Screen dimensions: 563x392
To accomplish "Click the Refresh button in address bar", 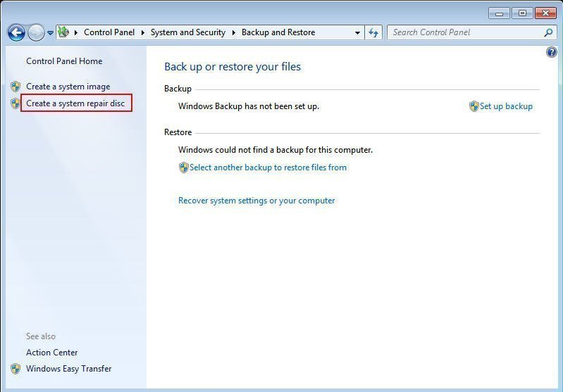I will [373, 32].
